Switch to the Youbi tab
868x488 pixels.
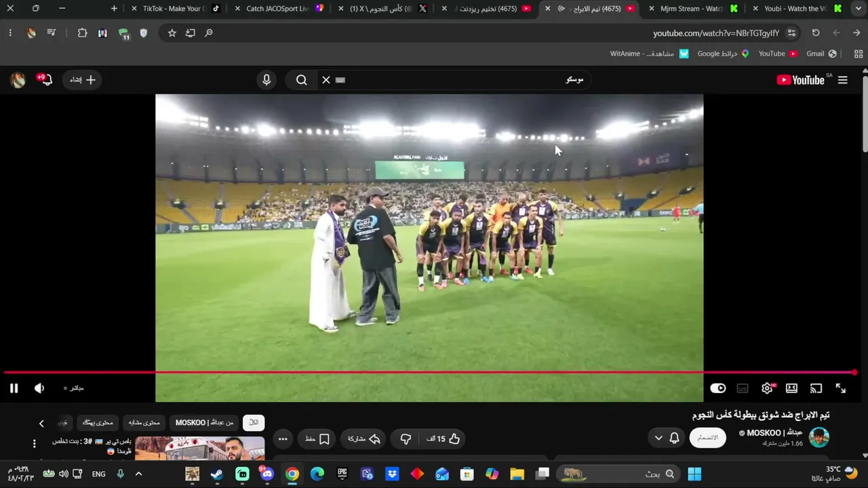(797, 9)
